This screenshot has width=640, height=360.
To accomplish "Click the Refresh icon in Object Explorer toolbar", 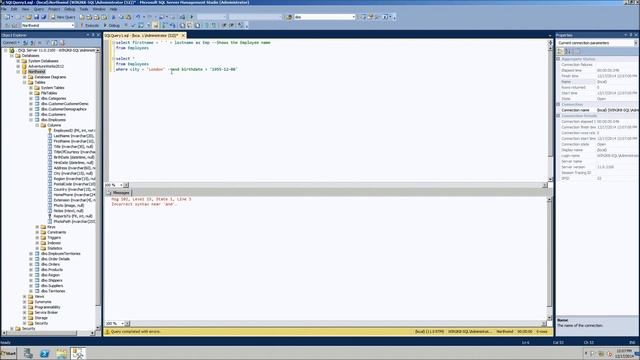I will pos(55,42).
